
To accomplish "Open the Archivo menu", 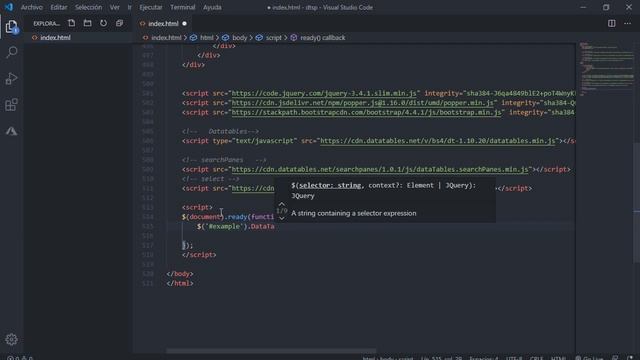I will 32,7.
